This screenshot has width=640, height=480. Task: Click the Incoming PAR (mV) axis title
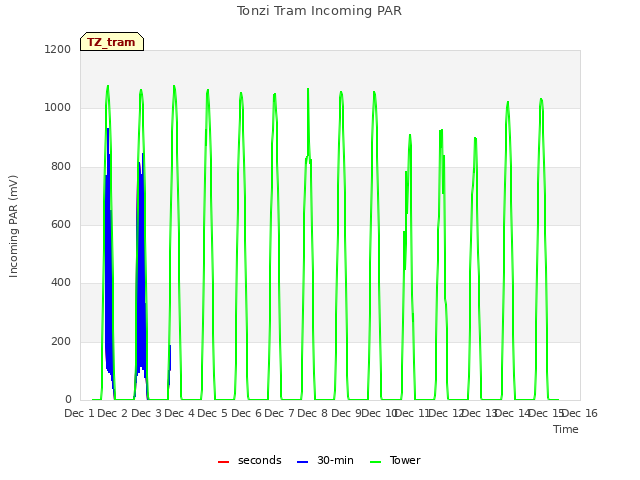click(13, 226)
